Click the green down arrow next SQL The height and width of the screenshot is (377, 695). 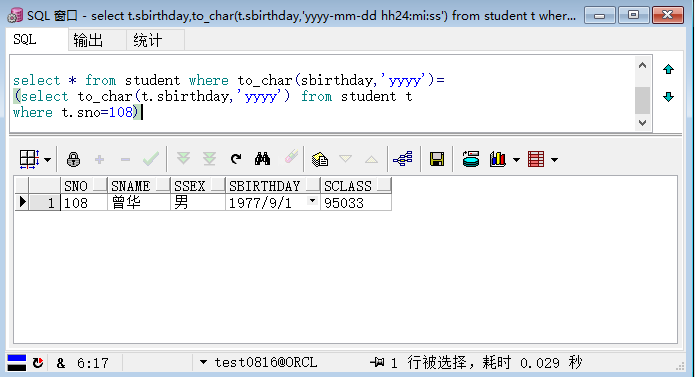pos(668,97)
